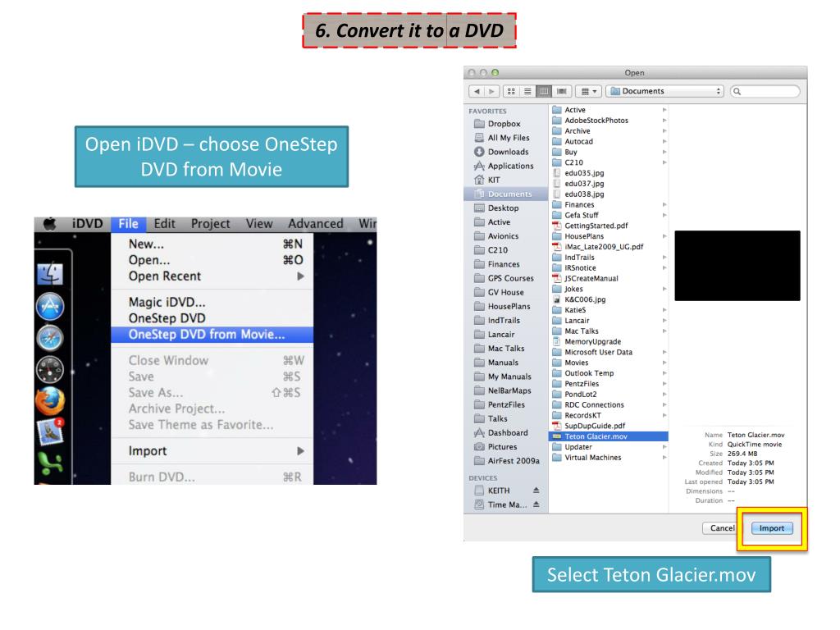This screenshot has height=630, width=840.
Task: Choose New… from the File menu
Action: coord(212,244)
